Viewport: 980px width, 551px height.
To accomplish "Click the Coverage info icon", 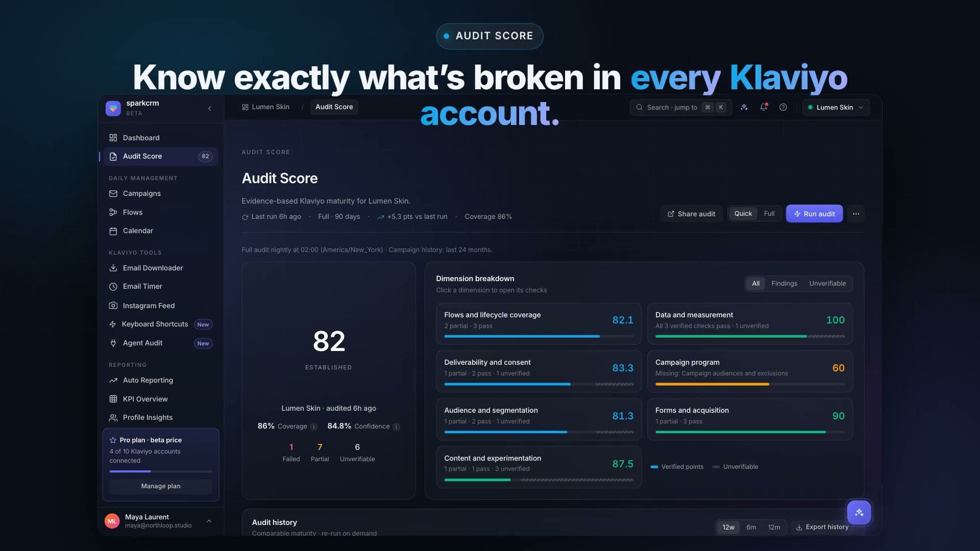I will click(314, 427).
